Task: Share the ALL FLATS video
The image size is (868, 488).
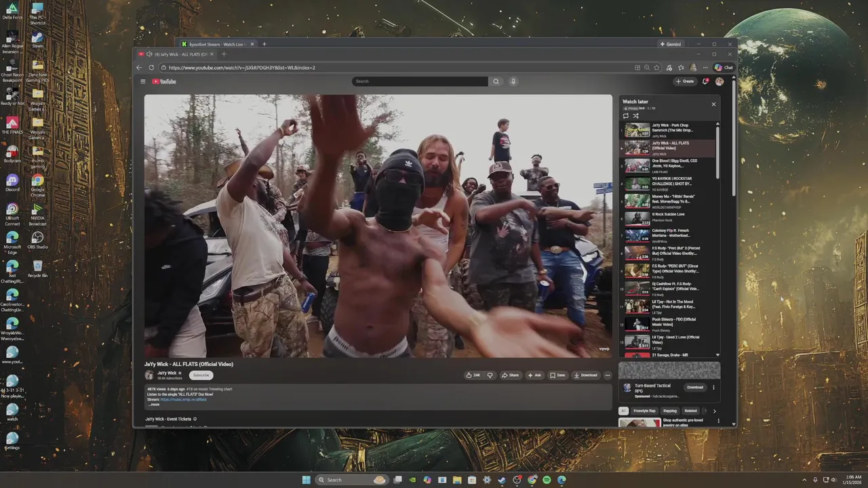Action: (511, 375)
